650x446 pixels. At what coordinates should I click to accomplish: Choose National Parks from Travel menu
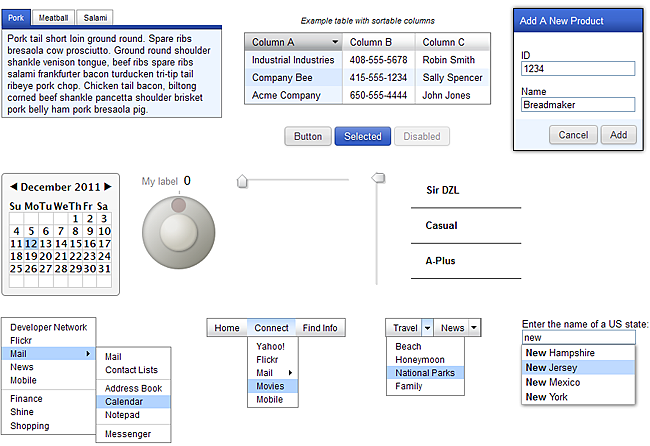425,373
